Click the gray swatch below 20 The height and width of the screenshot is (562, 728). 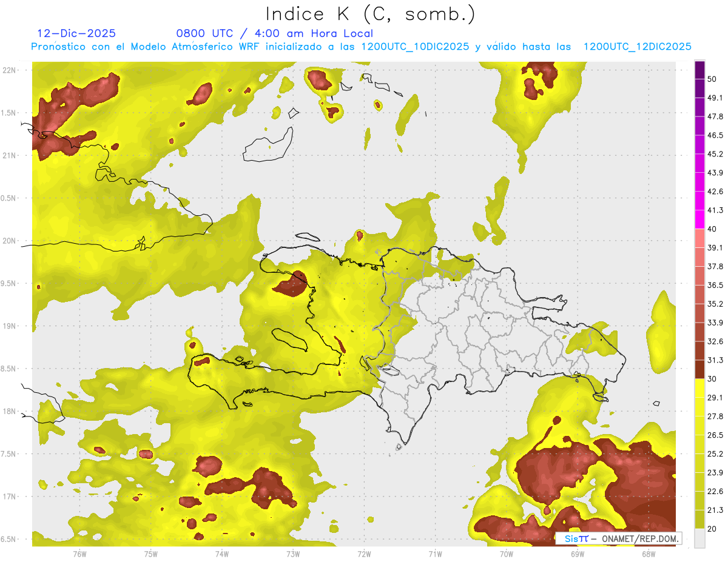pos(699,538)
